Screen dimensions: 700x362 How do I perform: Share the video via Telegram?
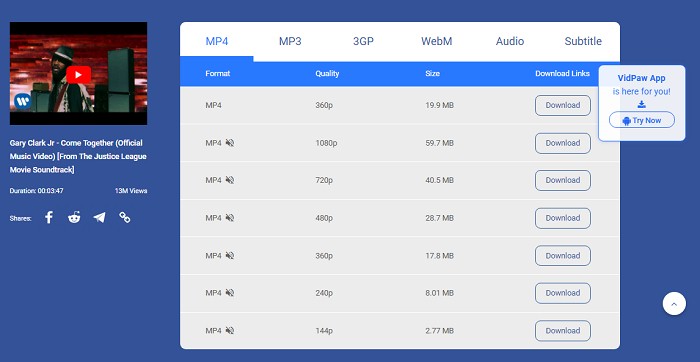coord(100,217)
